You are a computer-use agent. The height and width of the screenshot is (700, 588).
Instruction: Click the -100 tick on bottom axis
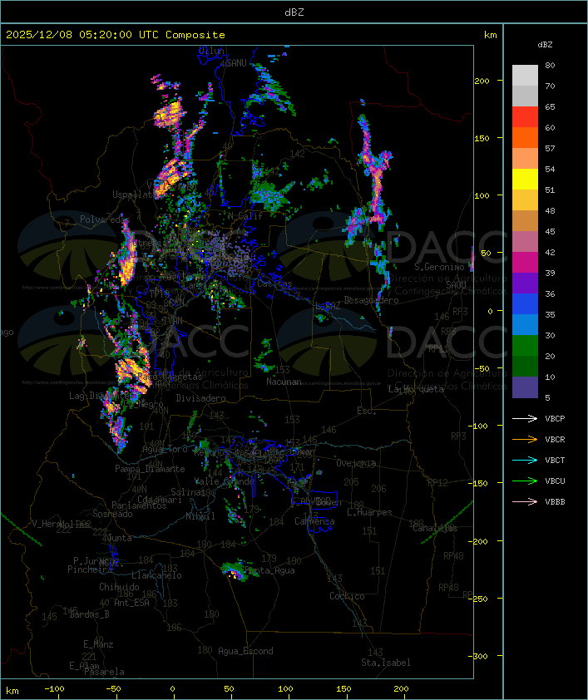pyautogui.click(x=54, y=689)
